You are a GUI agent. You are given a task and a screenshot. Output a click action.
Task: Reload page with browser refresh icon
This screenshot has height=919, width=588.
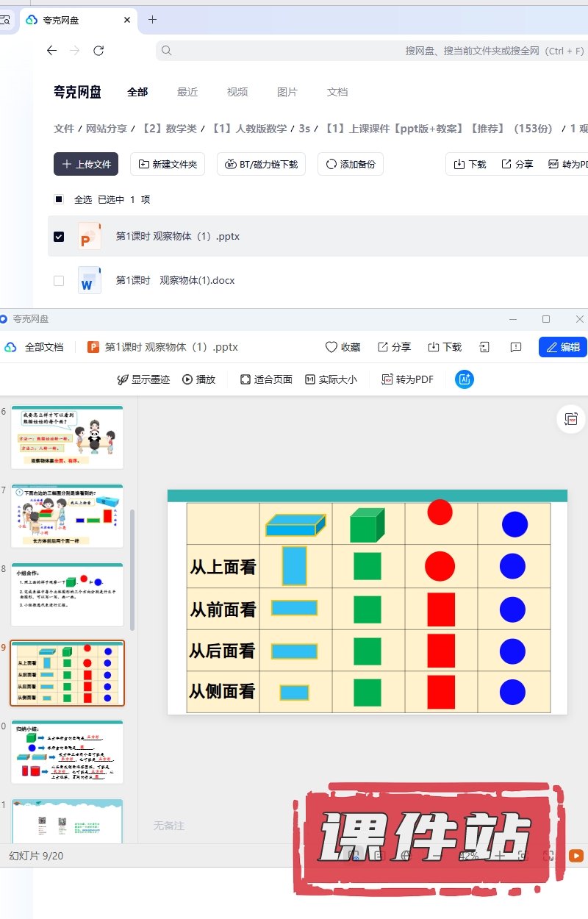(x=98, y=51)
